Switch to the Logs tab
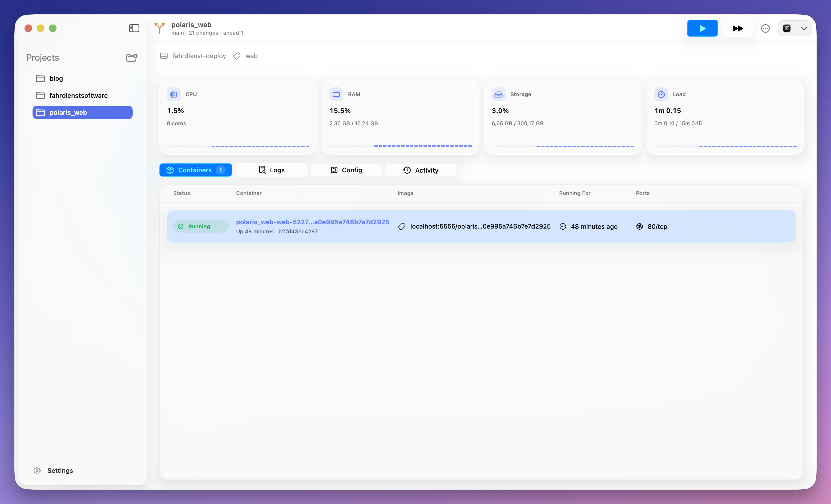The height and width of the screenshot is (504, 831). (272, 170)
